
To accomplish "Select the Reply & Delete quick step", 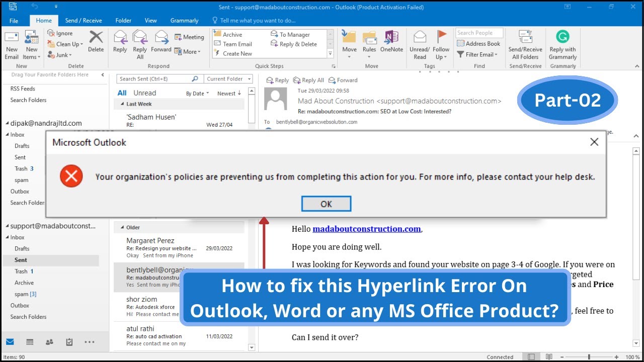I will click(294, 44).
